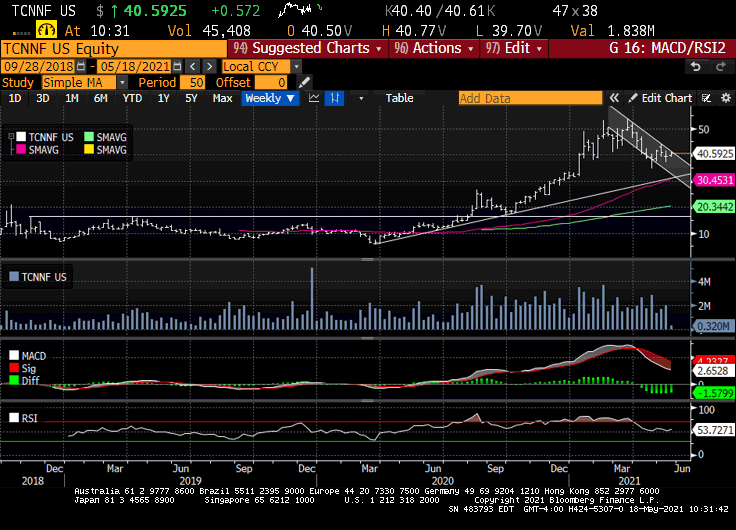Image resolution: width=736 pixels, height=530 pixels.
Task: Select the Max time range
Action: (x=222, y=98)
